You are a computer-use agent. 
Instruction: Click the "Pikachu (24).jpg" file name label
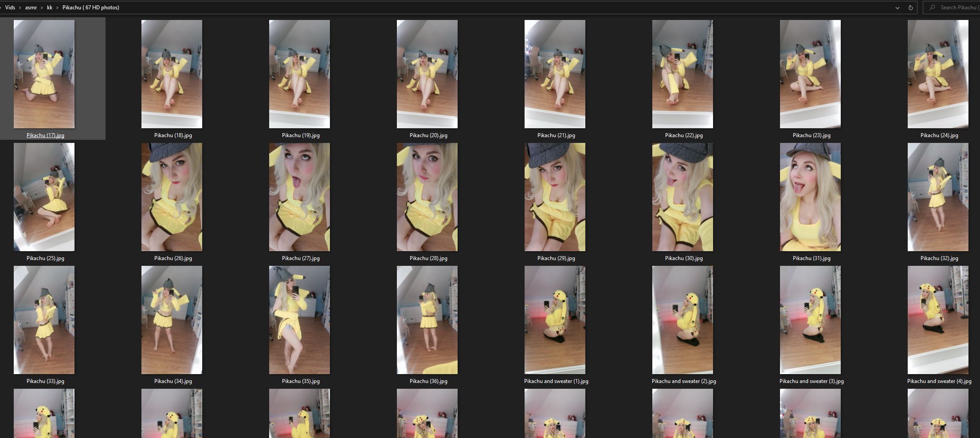(x=939, y=135)
